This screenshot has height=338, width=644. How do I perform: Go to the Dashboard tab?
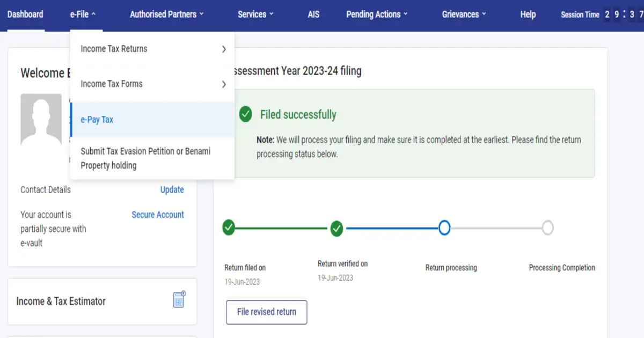tap(25, 14)
